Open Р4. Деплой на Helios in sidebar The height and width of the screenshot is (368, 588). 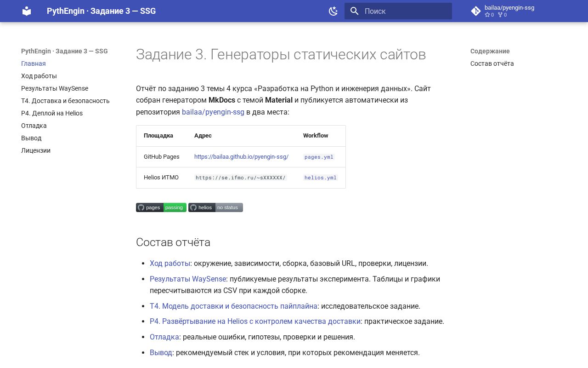coord(52,113)
